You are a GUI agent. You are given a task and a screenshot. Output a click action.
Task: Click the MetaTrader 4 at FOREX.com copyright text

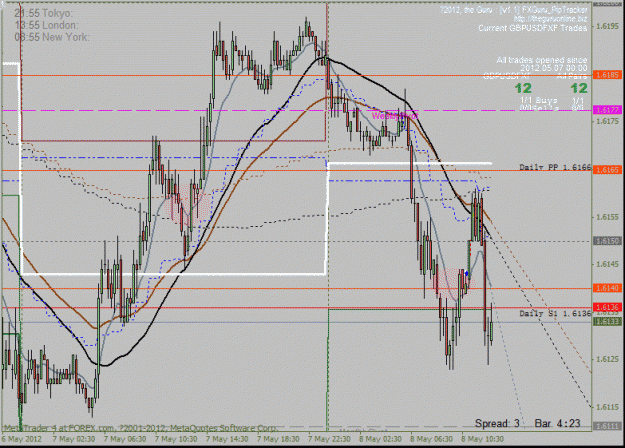pyautogui.click(x=140, y=428)
